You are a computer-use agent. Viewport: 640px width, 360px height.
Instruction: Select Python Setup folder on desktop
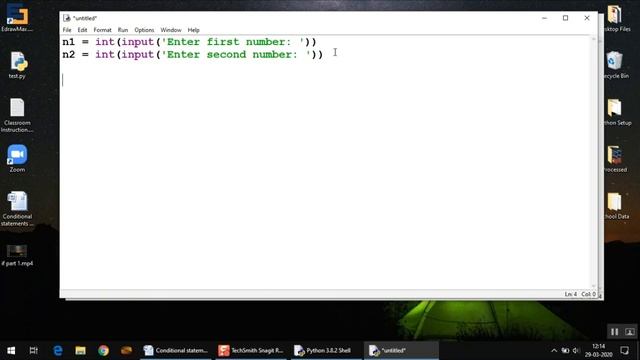[615, 112]
